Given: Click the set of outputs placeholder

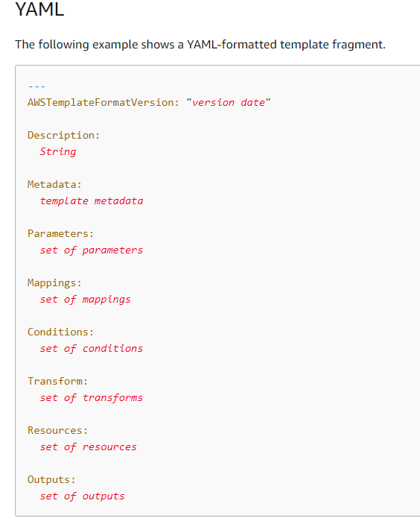Looking at the screenshot, I should 83,496.
